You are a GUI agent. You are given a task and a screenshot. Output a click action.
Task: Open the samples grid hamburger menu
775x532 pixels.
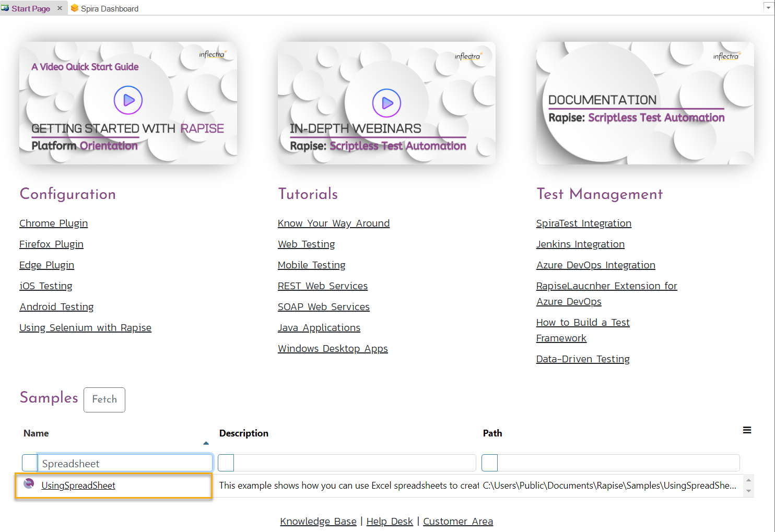coord(747,430)
